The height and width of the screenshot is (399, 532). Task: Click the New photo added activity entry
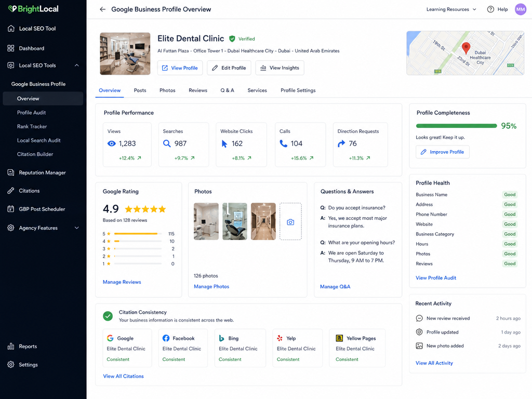pyautogui.click(x=468, y=345)
